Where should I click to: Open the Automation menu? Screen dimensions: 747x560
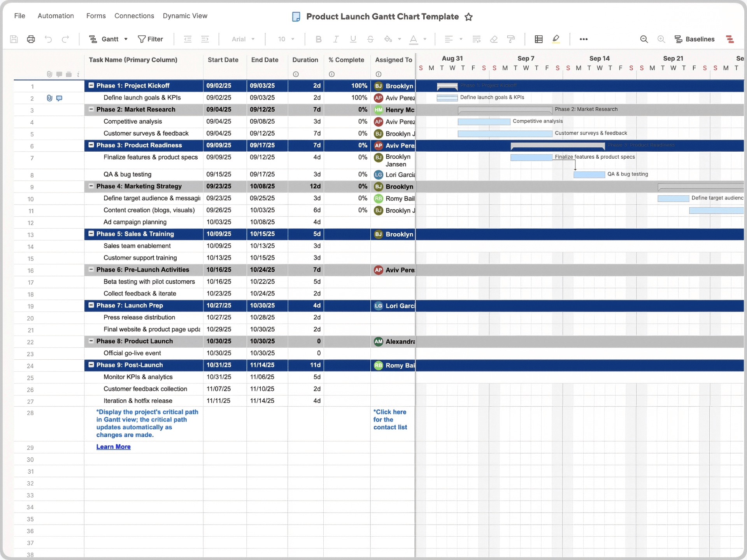[56, 16]
